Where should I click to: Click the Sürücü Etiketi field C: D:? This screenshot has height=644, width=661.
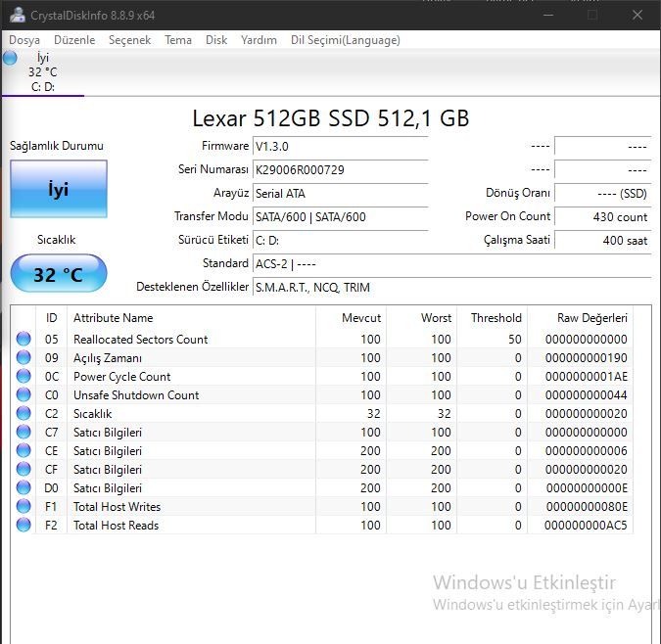click(340, 241)
